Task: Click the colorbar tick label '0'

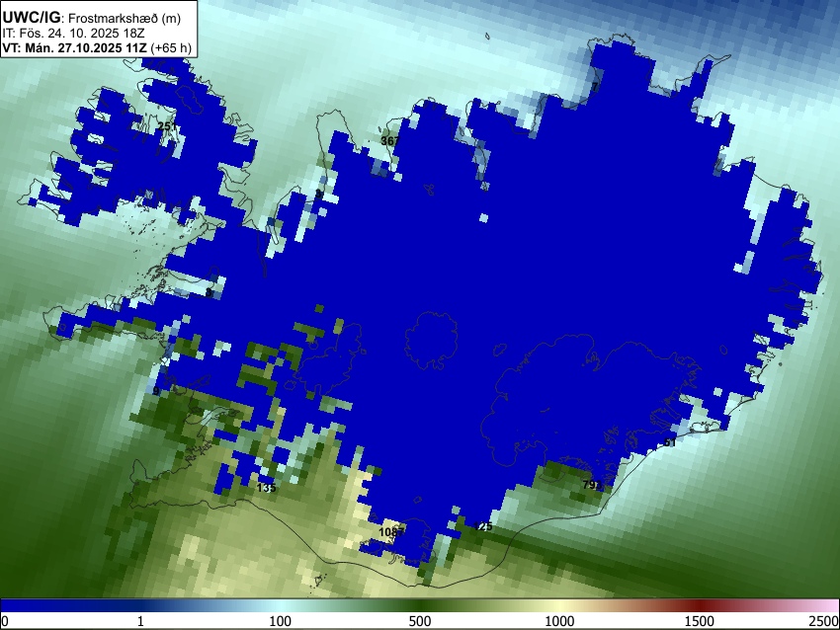Action: 5,621
